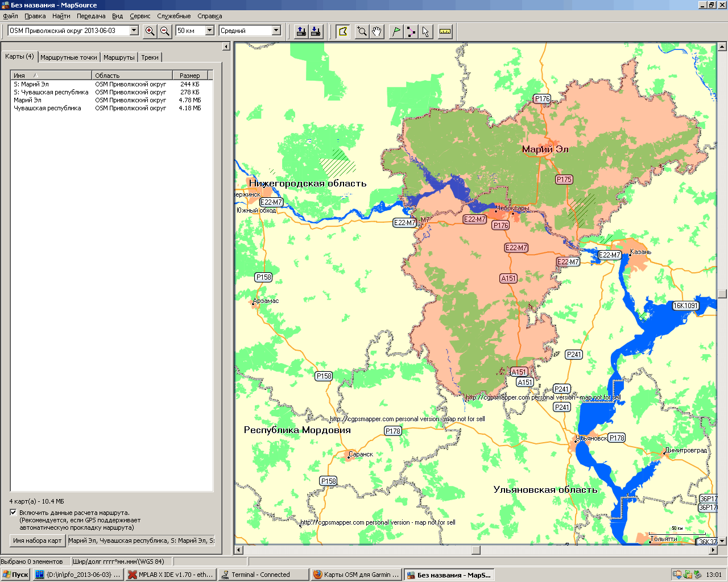
Task: Switch to the Треки tab
Action: [x=150, y=57]
